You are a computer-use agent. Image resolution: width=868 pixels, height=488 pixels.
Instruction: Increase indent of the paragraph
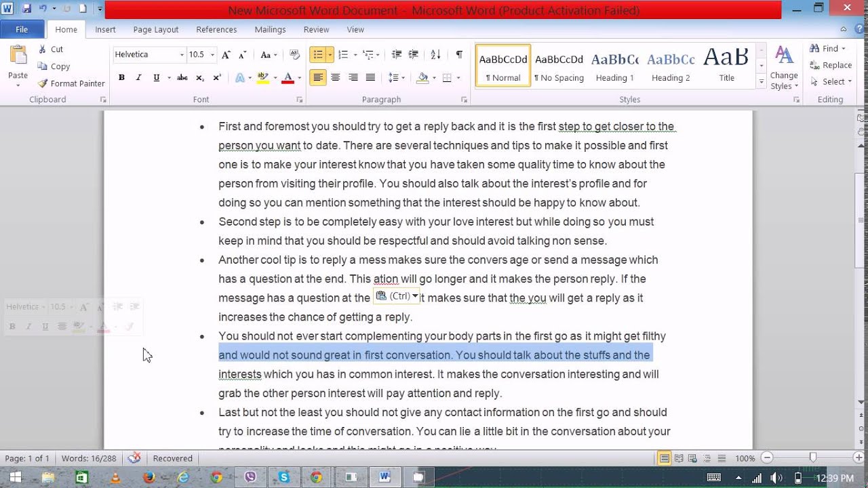pyautogui.click(x=414, y=55)
